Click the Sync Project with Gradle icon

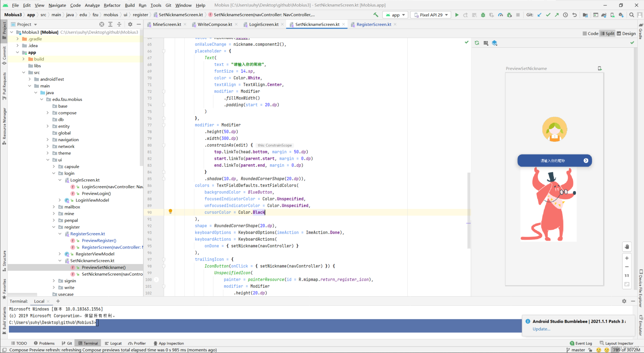[604, 15]
